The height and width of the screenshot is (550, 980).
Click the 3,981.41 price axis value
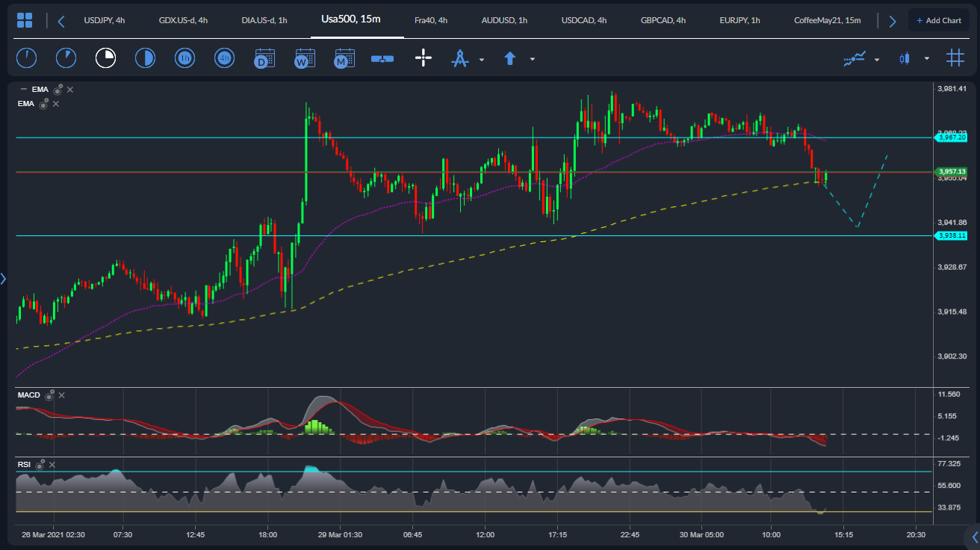pos(951,88)
